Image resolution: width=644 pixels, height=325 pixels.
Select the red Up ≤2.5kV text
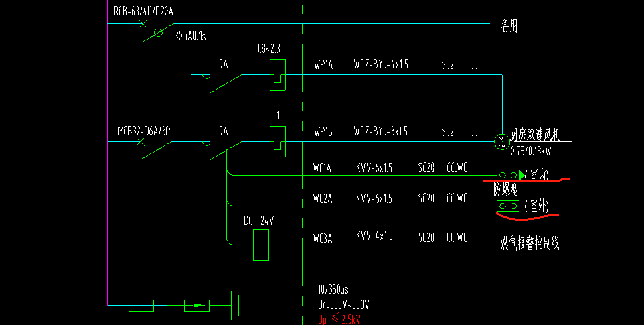[x=339, y=319]
